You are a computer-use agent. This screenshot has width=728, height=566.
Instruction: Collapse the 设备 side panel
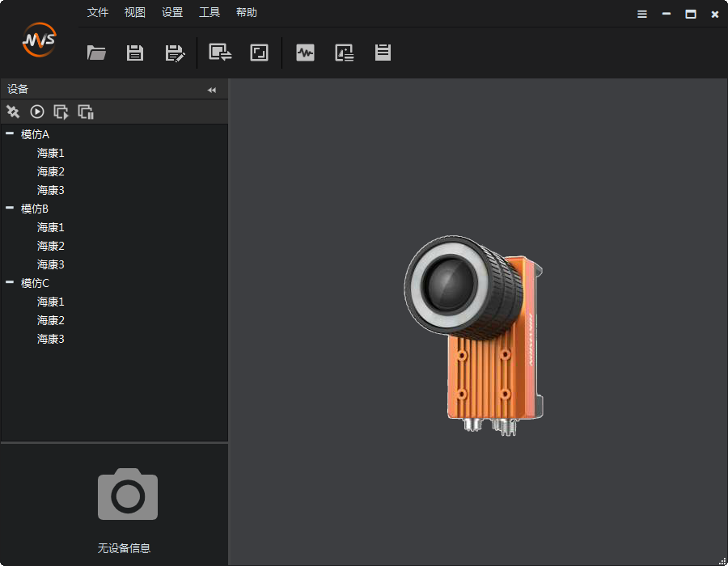[211, 90]
